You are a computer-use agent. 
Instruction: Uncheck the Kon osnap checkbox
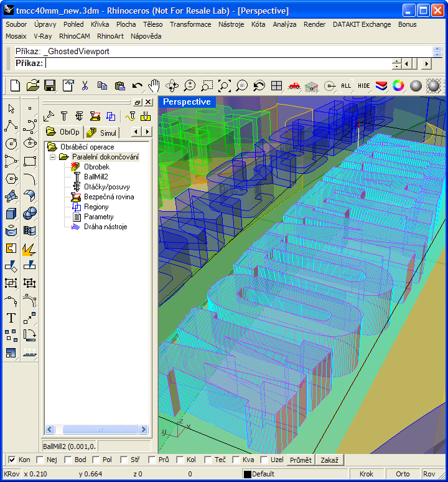(12, 460)
